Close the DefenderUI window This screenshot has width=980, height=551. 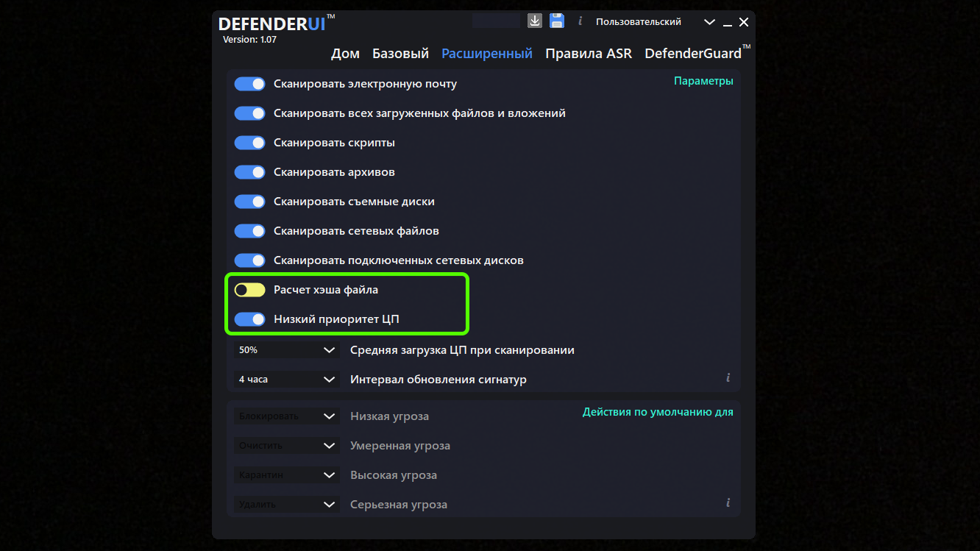tap(744, 22)
